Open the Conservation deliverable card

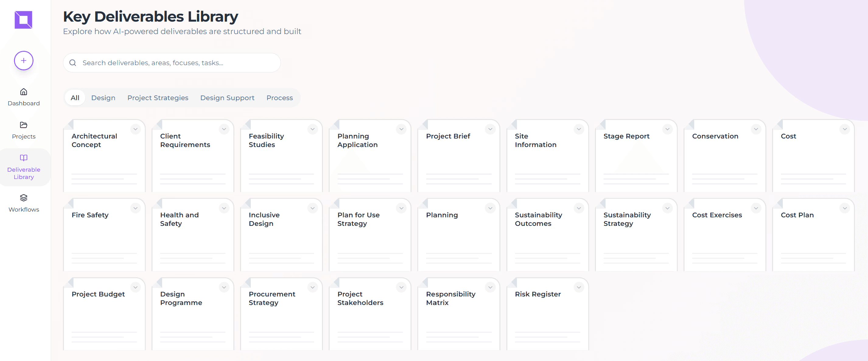(x=725, y=156)
